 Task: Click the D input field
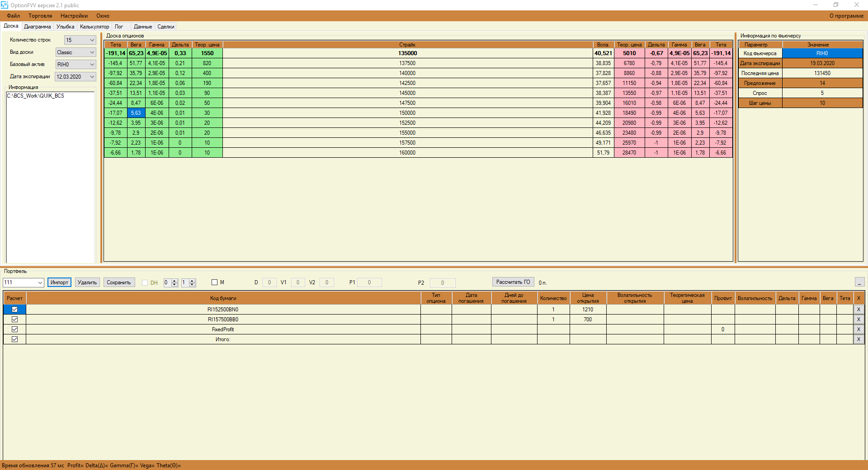[269, 282]
